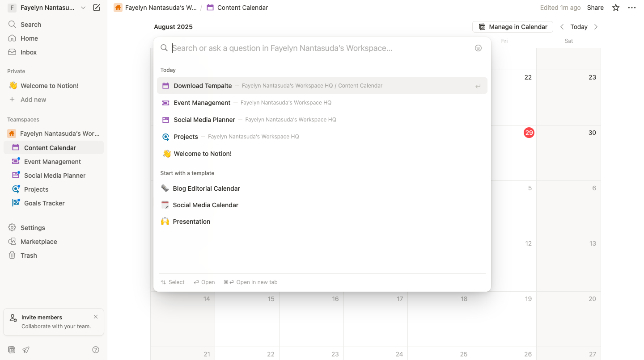Click the Manage in Calendar button
Viewport: 644px width, 360px height.
(x=513, y=27)
